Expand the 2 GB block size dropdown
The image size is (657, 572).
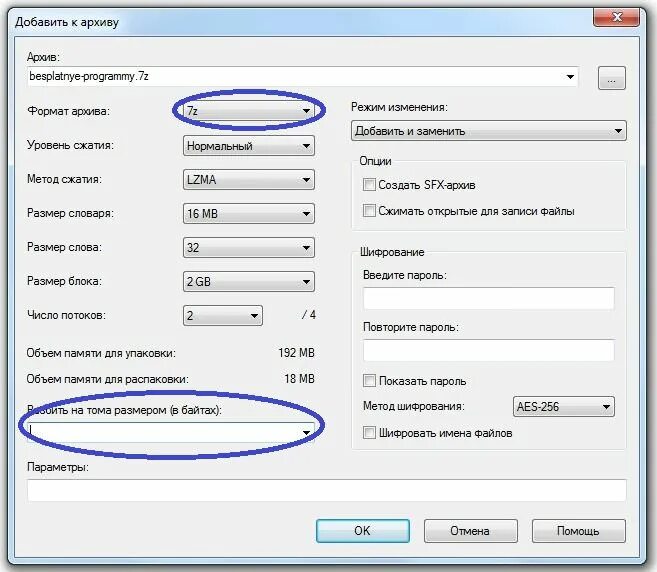click(249, 282)
